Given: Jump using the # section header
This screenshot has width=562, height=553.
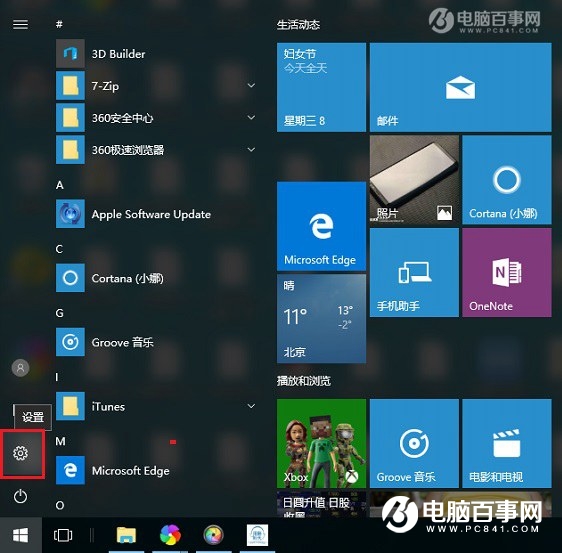Looking at the screenshot, I should [x=59, y=24].
